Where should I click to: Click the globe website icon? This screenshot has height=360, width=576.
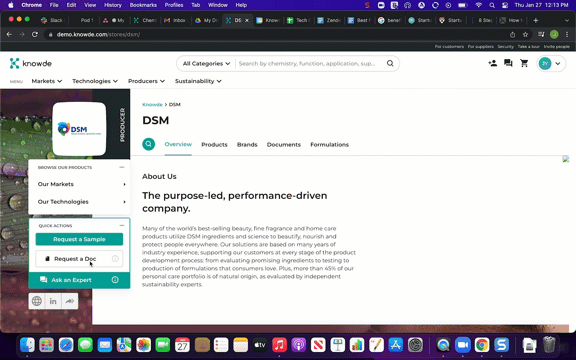pos(37,301)
